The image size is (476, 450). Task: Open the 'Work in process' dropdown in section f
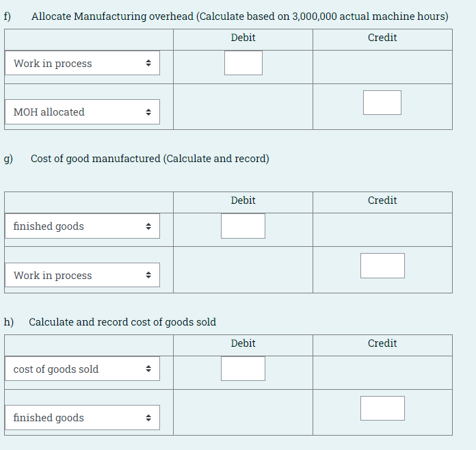coord(82,63)
